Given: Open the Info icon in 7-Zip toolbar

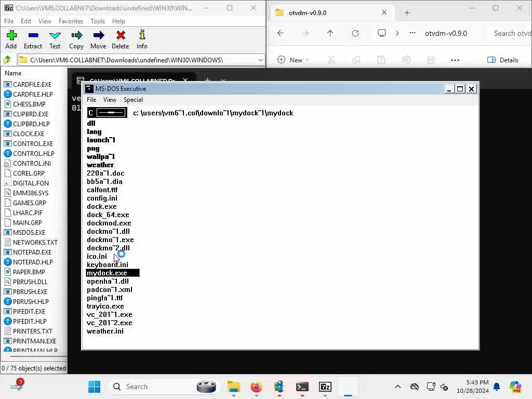Looking at the screenshot, I should (142, 35).
